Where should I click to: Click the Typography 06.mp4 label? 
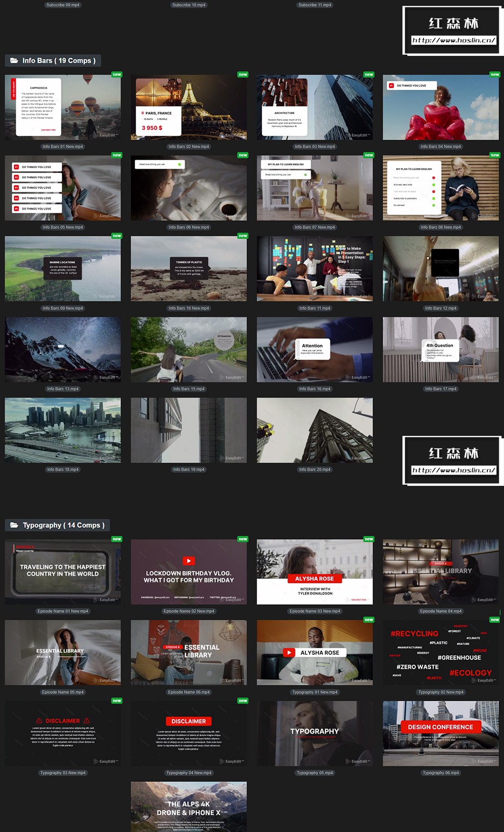[x=441, y=773]
